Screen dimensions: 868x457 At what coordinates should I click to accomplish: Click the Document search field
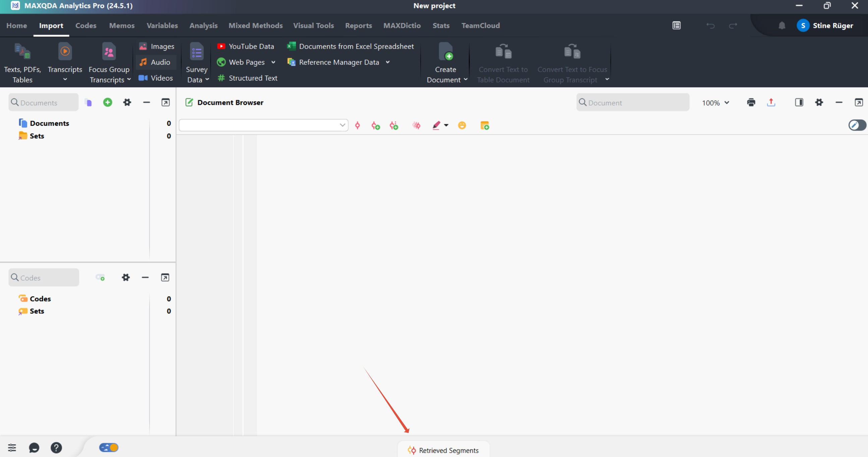click(x=633, y=103)
